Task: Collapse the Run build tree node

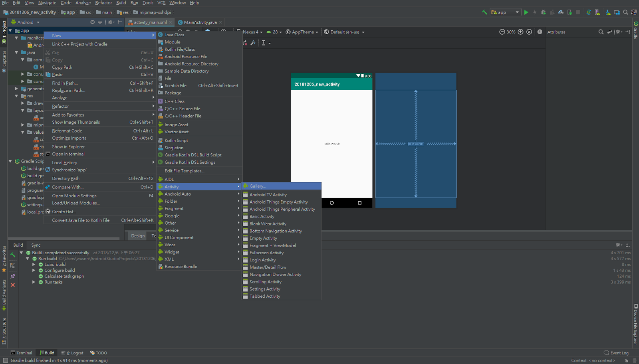Action: click(x=28, y=258)
